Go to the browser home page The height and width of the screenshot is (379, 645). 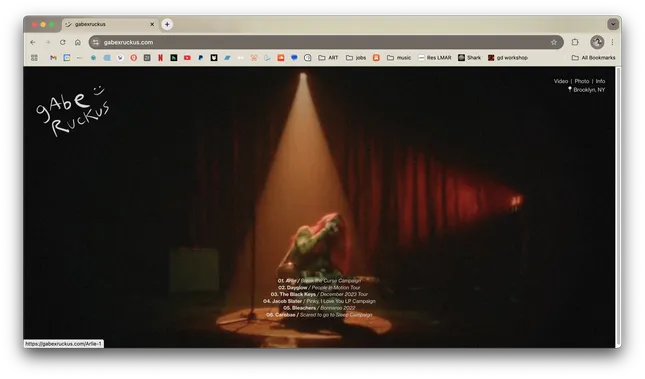(77, 42)
